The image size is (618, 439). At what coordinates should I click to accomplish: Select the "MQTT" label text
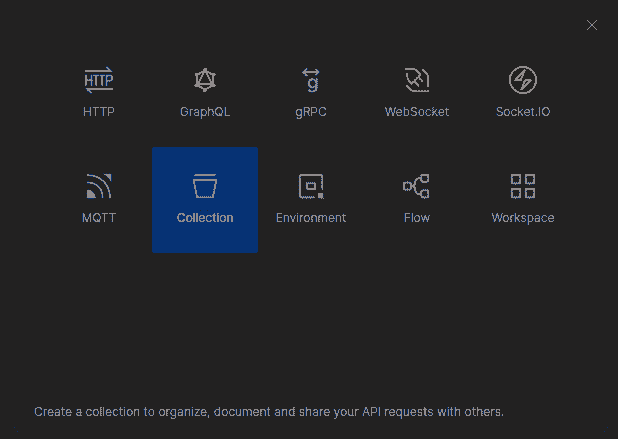tap(99, 218)
